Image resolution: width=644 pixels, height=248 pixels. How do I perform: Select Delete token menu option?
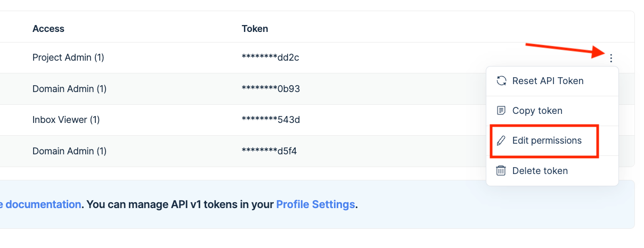(552, 171)
